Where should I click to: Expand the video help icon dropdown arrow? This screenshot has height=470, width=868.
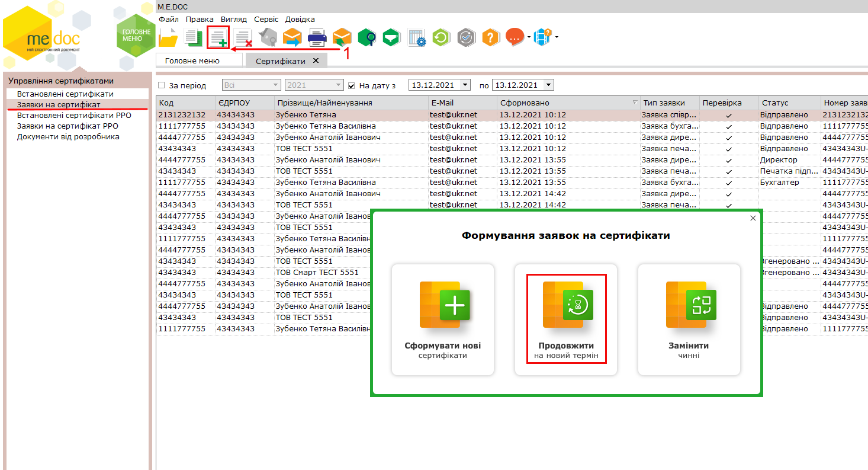click(556, 38)
